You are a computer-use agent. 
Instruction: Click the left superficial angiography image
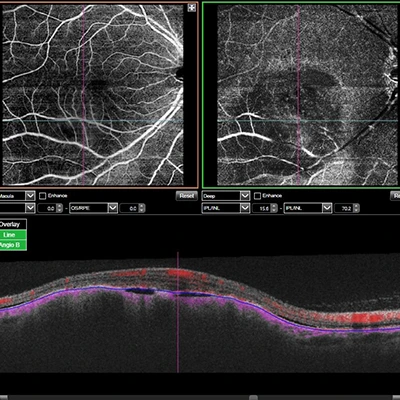[93, 95]
